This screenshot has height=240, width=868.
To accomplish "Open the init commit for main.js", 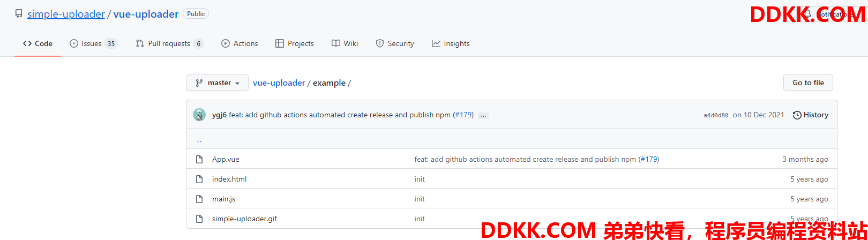I will pyautogui.click(x=420, y=199).
